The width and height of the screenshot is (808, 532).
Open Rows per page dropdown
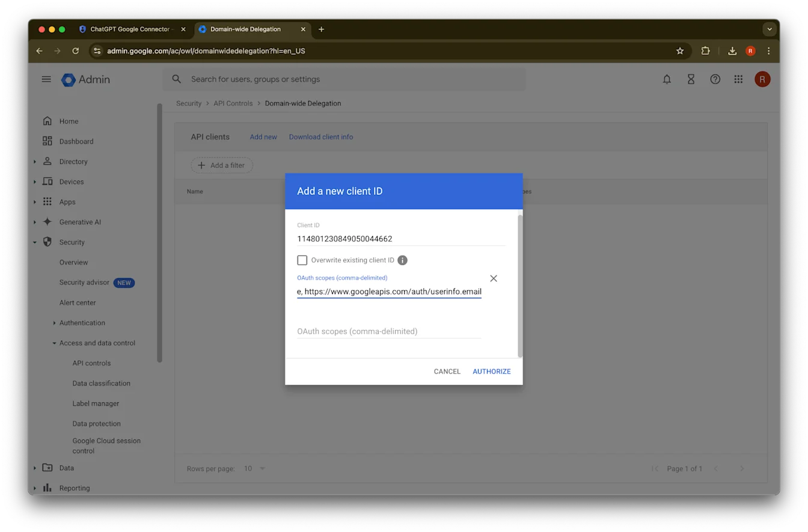254,468
